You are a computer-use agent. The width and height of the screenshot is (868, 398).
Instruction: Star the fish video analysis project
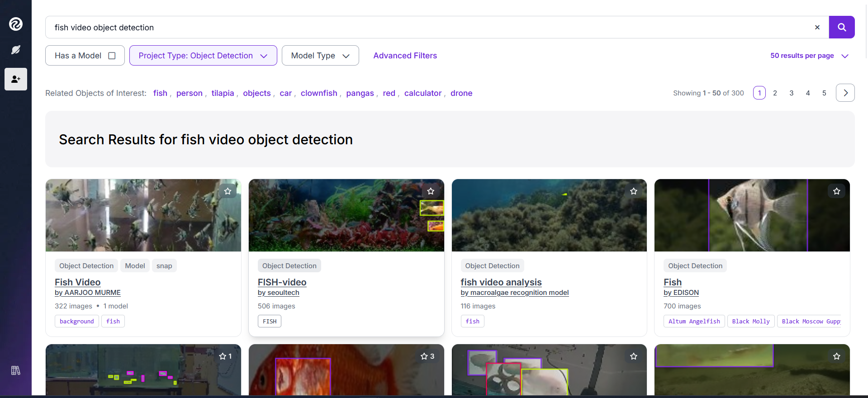click(x=634, y=191)
